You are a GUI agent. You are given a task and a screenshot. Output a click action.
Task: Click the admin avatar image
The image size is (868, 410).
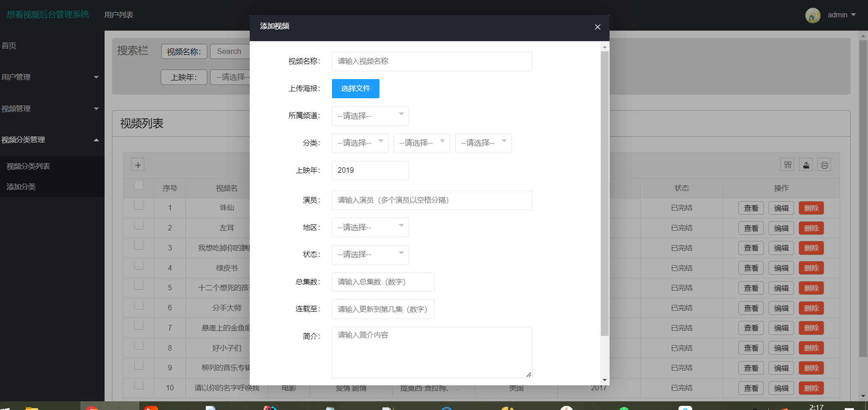point(813,15)
